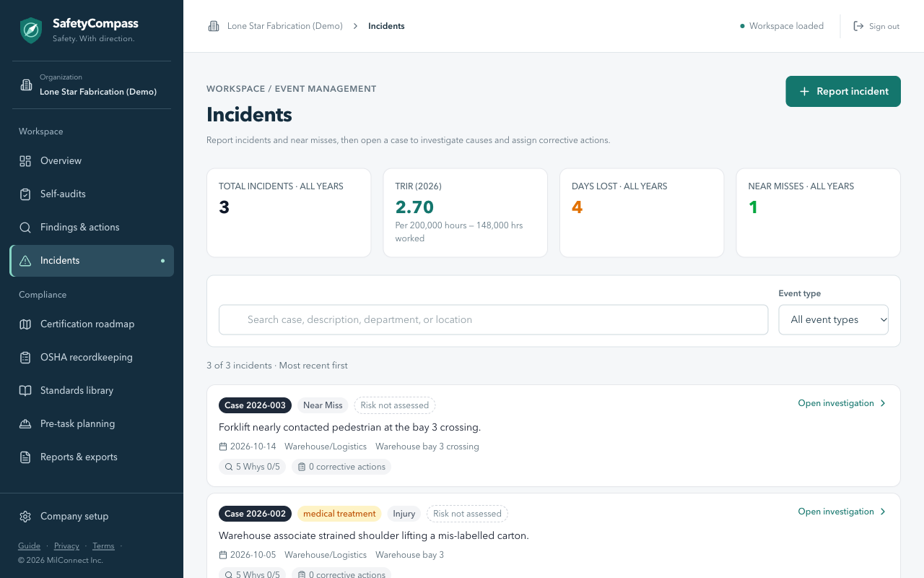The height and width of the screenshot is (578, 924).
Task: Click the Findings & actions magnifier icon
Action: coord(25,228)
